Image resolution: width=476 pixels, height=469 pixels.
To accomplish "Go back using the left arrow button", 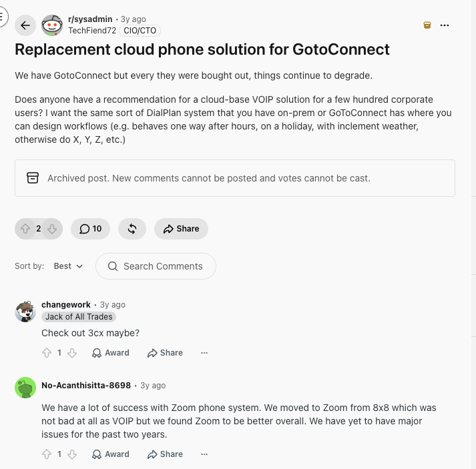I will [x=25, y=25].
